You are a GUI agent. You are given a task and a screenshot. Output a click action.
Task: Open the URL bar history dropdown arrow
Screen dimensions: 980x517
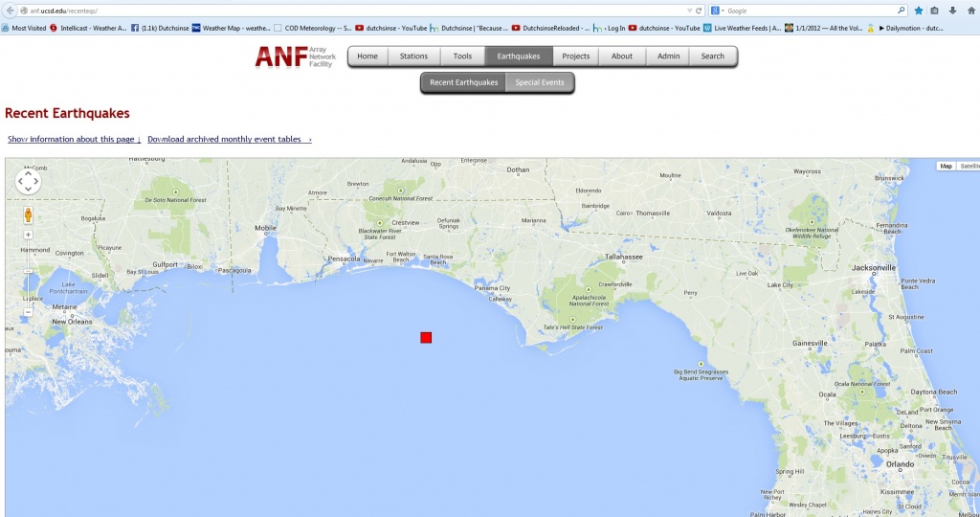coord(689,11)
